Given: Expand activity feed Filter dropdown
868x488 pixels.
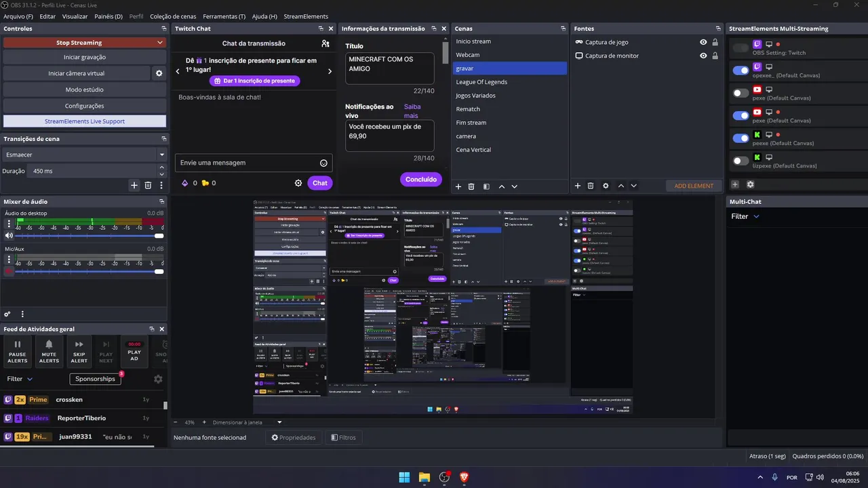Looking at the screenshot, I should click(20, 379).
